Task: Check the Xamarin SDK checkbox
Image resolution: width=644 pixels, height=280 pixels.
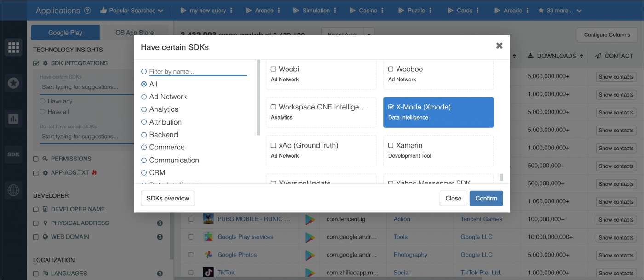Action: 391,145
